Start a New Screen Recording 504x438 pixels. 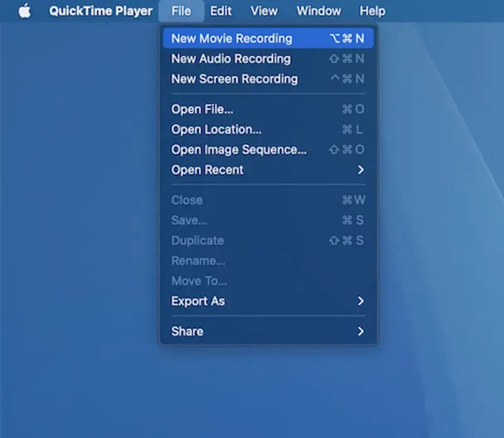pos(268,79)
